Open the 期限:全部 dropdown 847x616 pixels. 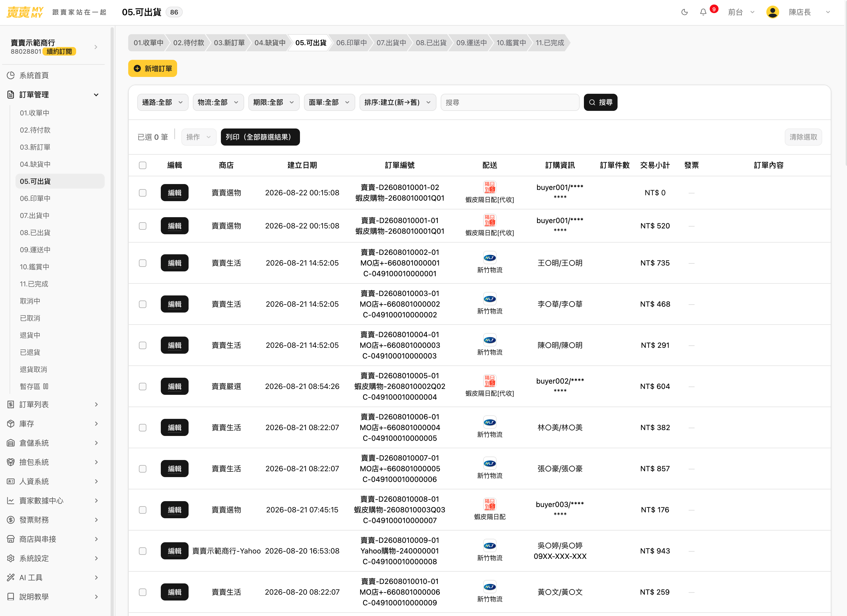[274, 102]
